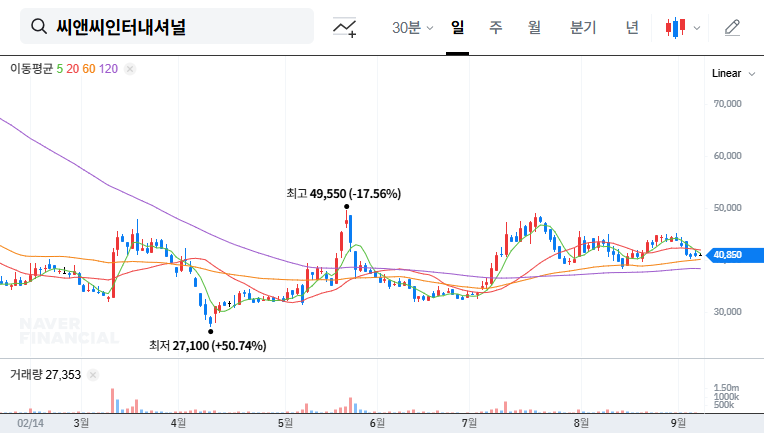Remove the 거래량 volume indicator

click(x=93, y=375)
